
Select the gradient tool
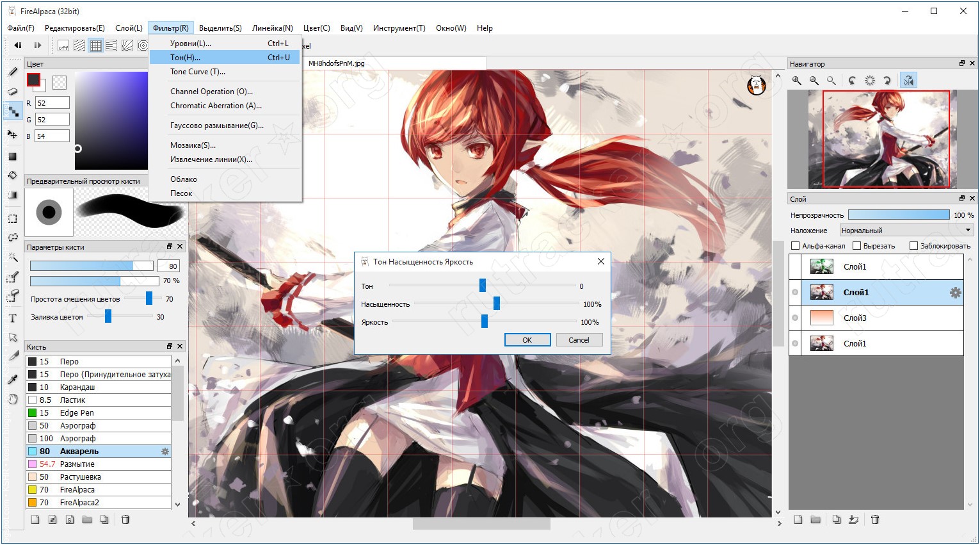[12, 195]
